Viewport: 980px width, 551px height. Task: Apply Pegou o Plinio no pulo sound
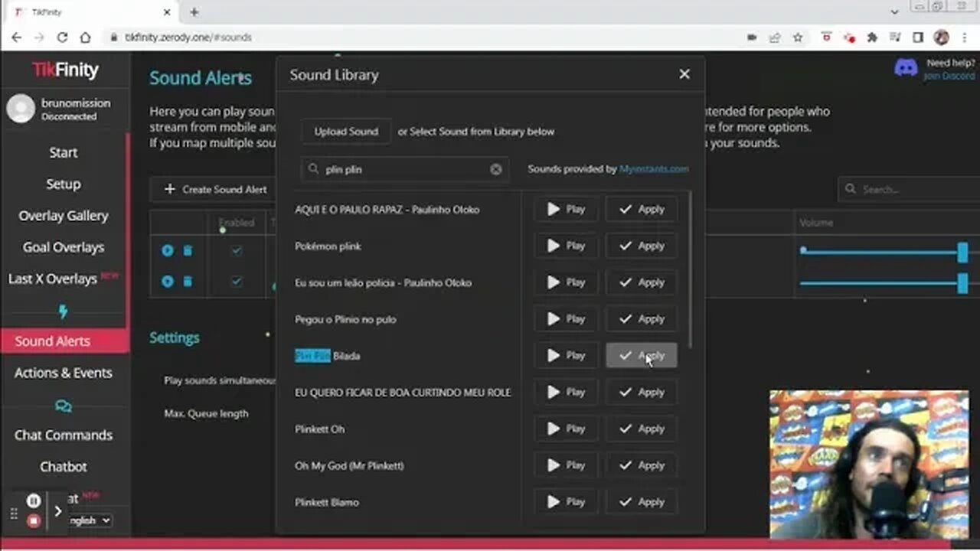point(642,319)
